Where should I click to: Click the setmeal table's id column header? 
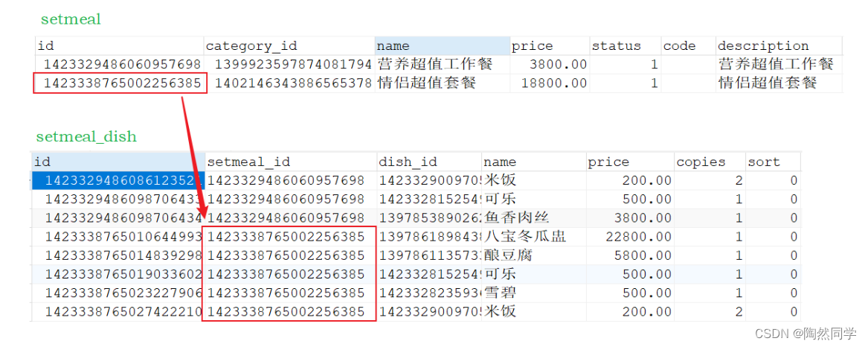(120, 45)
